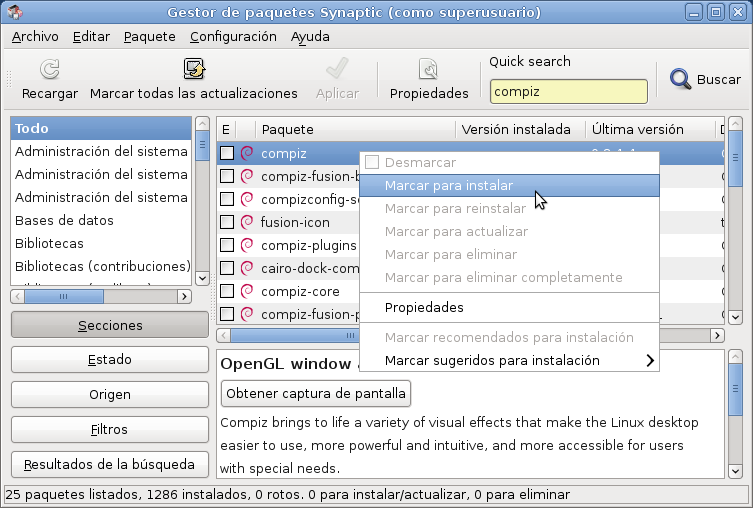This screenshot has width=753, height=508.
Task: Open the Ayuda menu
Action: 310,36
